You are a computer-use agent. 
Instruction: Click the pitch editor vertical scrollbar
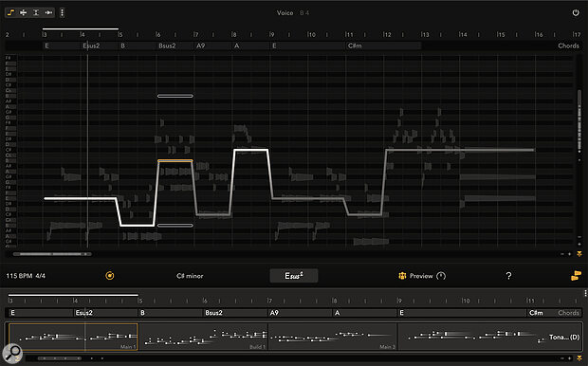pyautogui.click(x=579, y=120)
